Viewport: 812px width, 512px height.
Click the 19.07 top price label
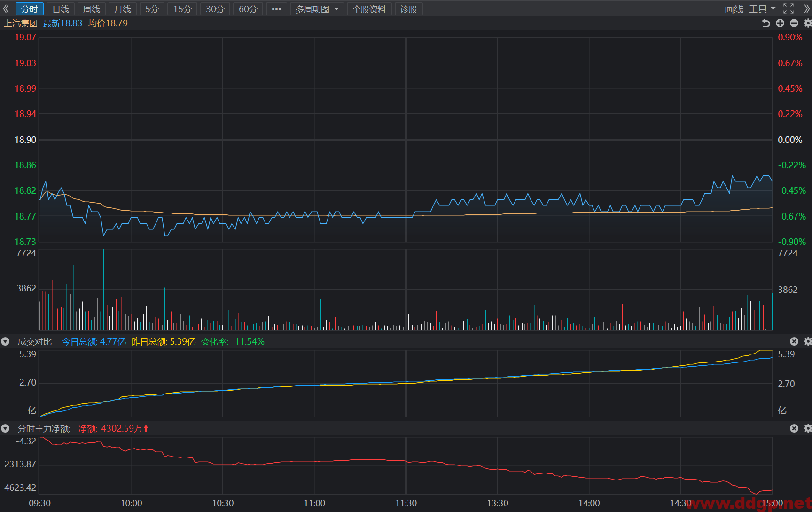(x=25, y=37)
